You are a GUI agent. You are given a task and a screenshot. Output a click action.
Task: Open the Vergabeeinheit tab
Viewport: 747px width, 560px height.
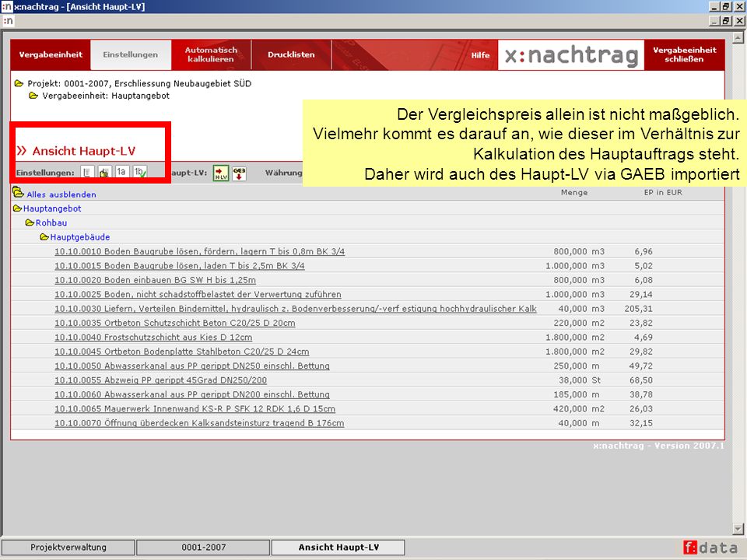51,54
